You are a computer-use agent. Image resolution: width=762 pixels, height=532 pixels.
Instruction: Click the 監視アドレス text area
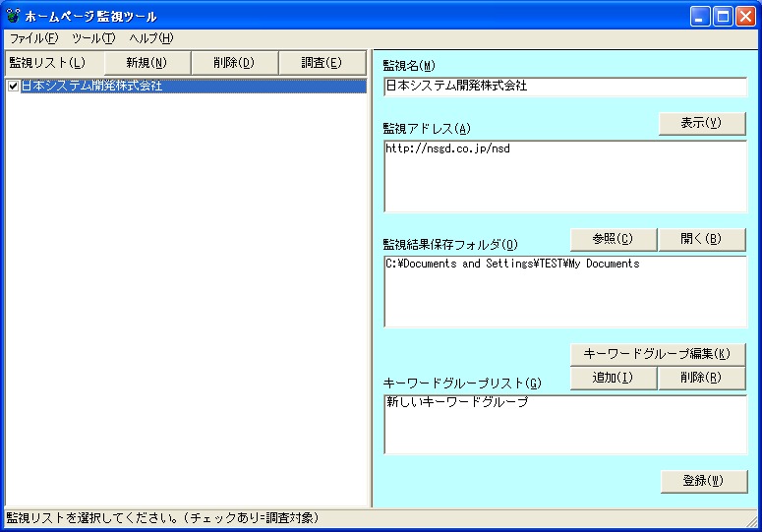(x=565, y=176)
